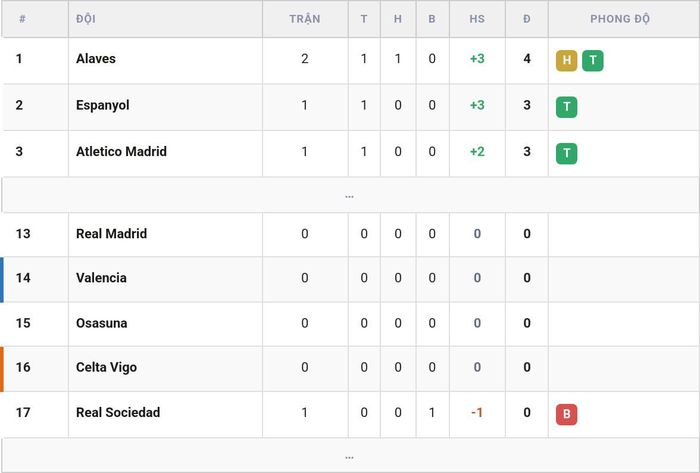The height and width of the screenshot is (473, 700).
Task: Select the Celta Vigo team name
Action: (x=106, y=367)
